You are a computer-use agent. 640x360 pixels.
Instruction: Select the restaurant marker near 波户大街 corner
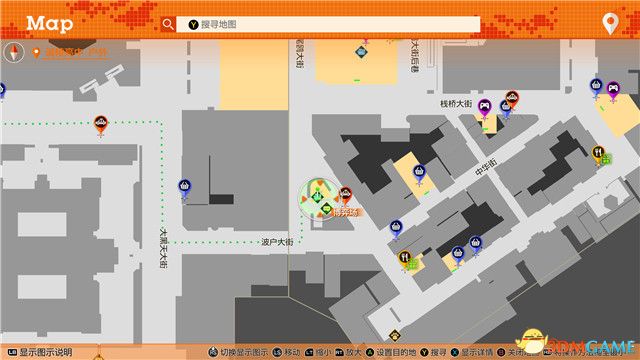coord(404,258)
